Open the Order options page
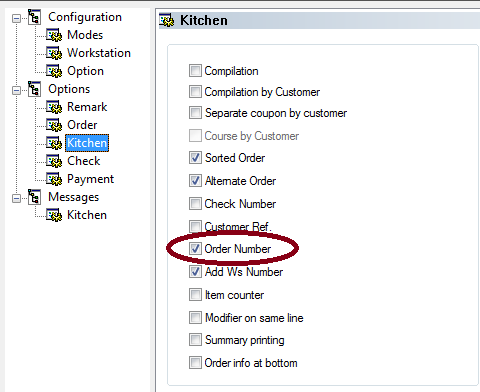This screenshot has height=392, width=480. point(82,125)
